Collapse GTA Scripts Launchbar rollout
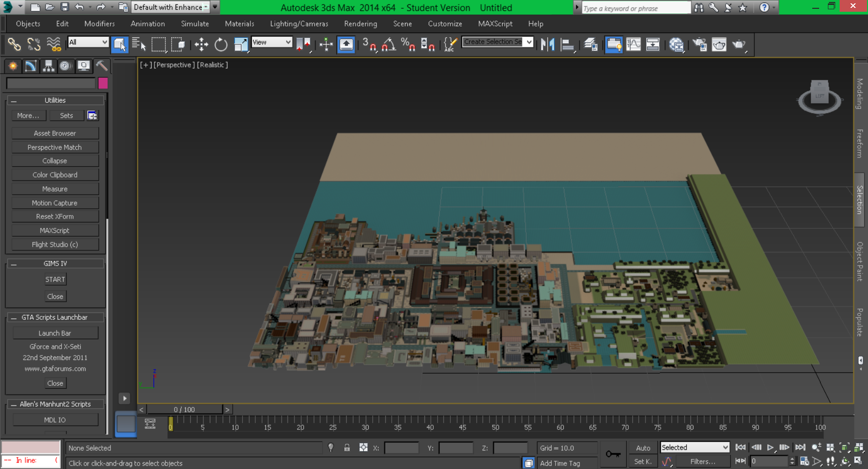This screenshot has width=868, height=469. click(x=55, y=317)
